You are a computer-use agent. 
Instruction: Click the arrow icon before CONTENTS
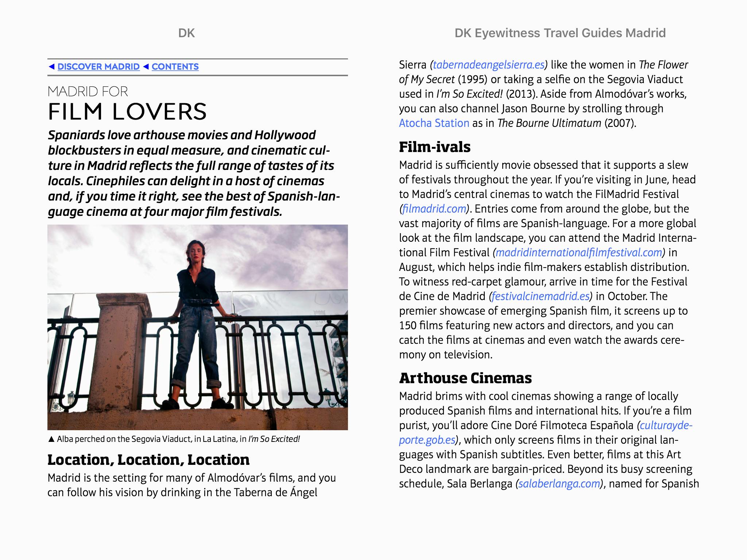click(146, 66)
